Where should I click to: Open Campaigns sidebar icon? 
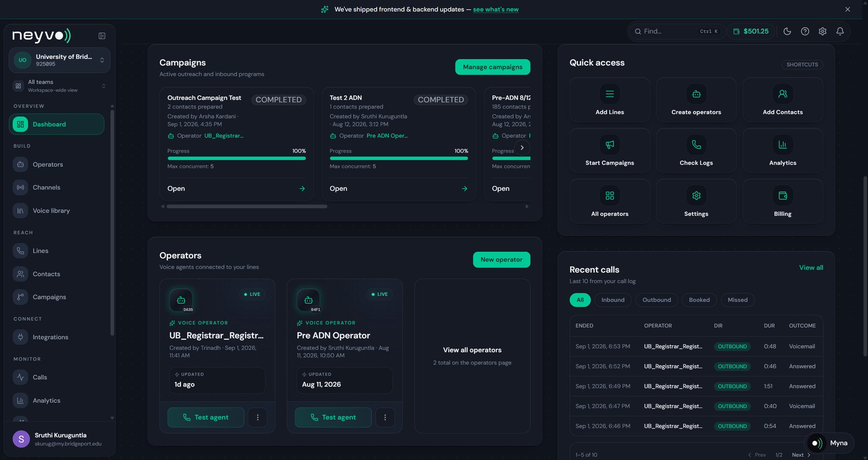20,297
